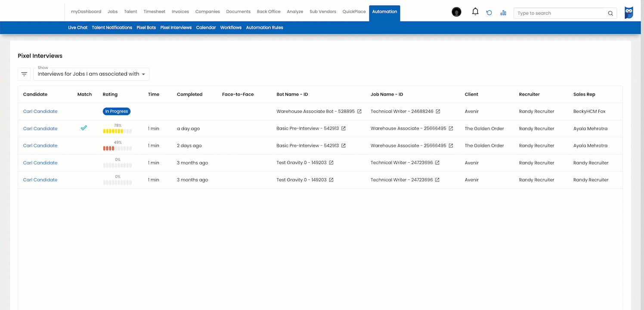This screenshot has height=310, width=644.
Task: Open Basic Pre-Interview link icon in 78% row
Action: click(344, 129)
